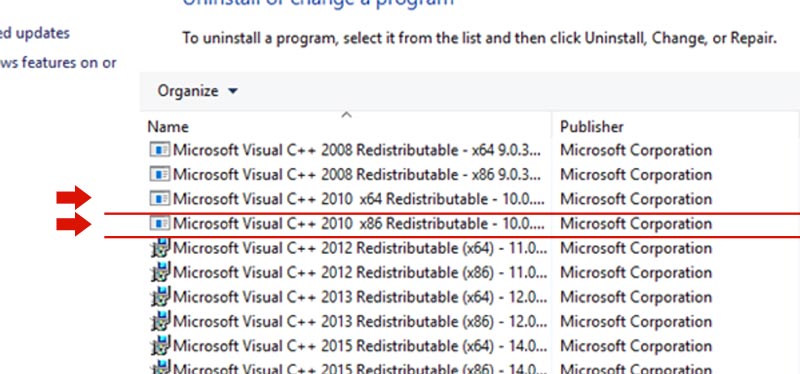Click publisher cell for Visual C++ 2012 (x64)
This screenshot has height=374, width=800.
pos(636,248)
